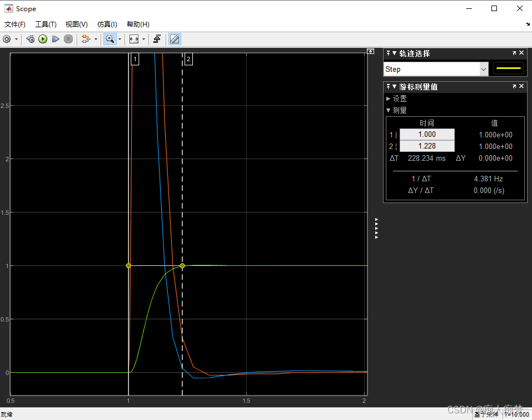Toggle the Cursor Measurements ruler icon

point(174,39)
